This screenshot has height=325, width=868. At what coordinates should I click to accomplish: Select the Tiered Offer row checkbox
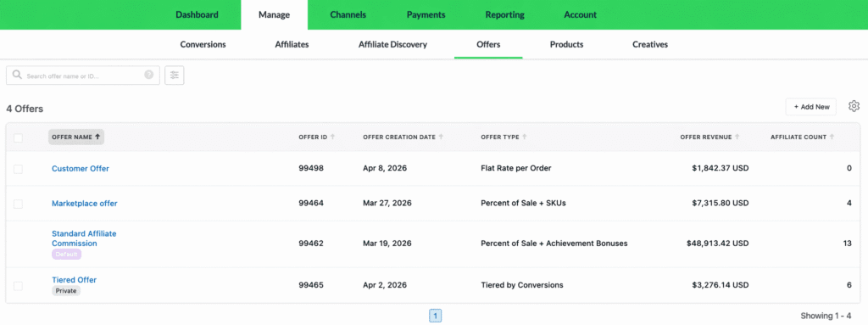coord(19,286)
